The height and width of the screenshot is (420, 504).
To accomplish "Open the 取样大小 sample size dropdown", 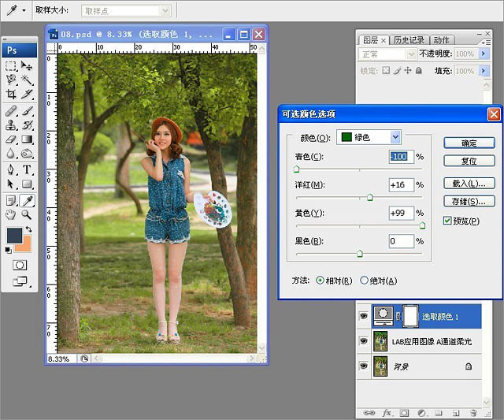I will [126, 11].
